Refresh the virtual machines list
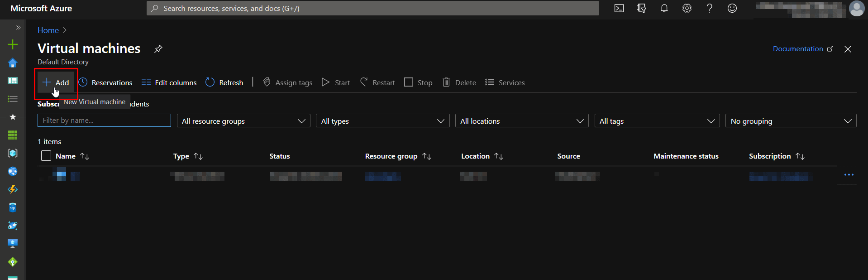Viewport: 868px width, 280px height. point(224,82)
